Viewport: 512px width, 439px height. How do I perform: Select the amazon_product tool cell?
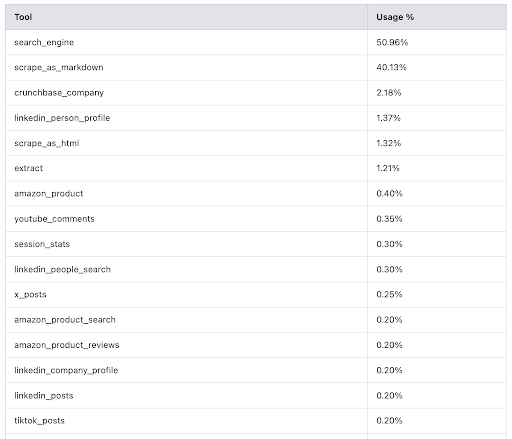pos(186,194)
